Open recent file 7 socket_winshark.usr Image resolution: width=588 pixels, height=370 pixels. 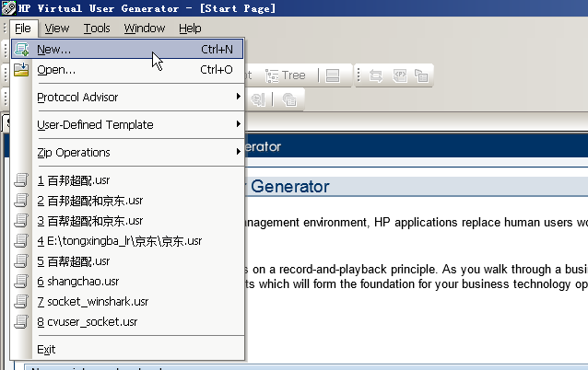click(x=127, y=302)
